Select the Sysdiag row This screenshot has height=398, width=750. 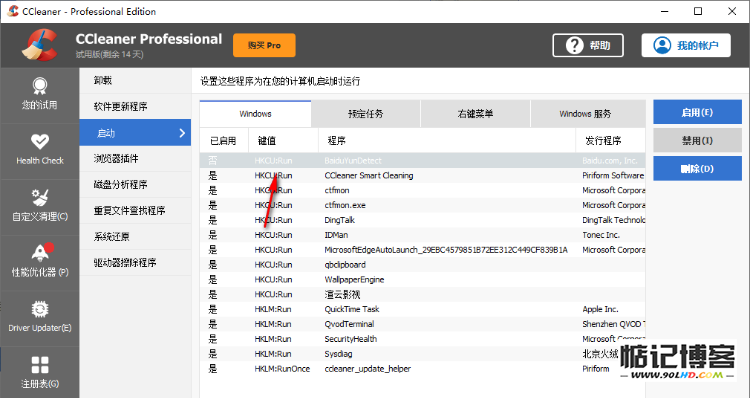click(422, 354)
